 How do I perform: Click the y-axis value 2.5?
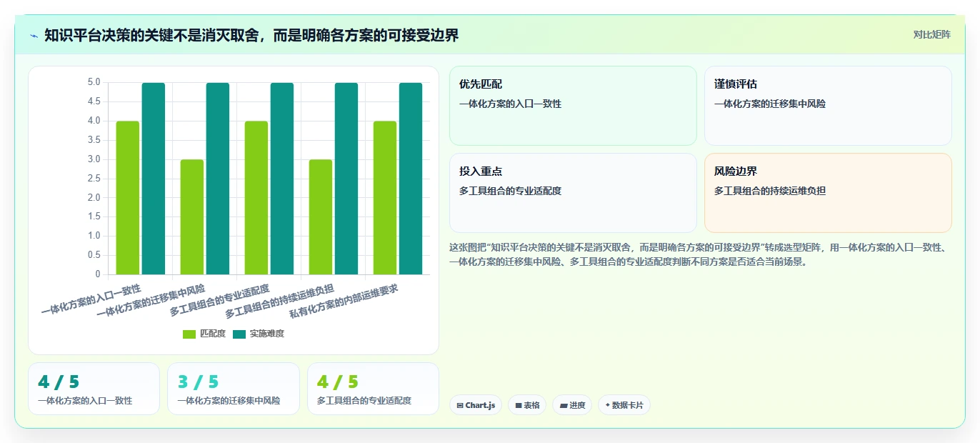[x=94, y=179]
